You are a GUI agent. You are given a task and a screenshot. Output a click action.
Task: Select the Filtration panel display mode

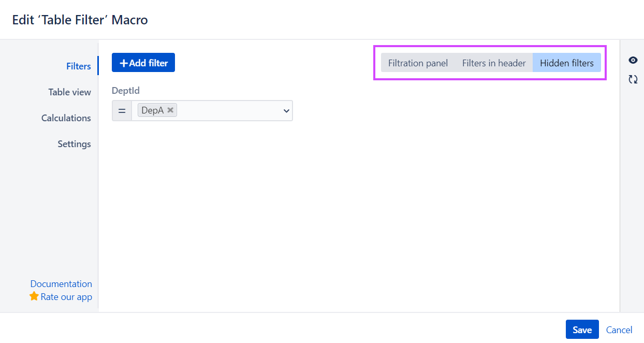coord(417,63)
